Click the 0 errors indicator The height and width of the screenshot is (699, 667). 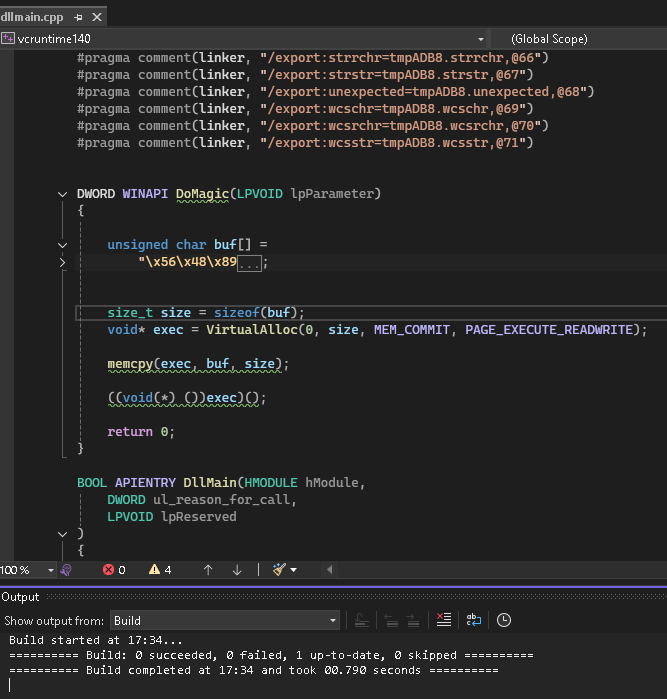(115, 570)
